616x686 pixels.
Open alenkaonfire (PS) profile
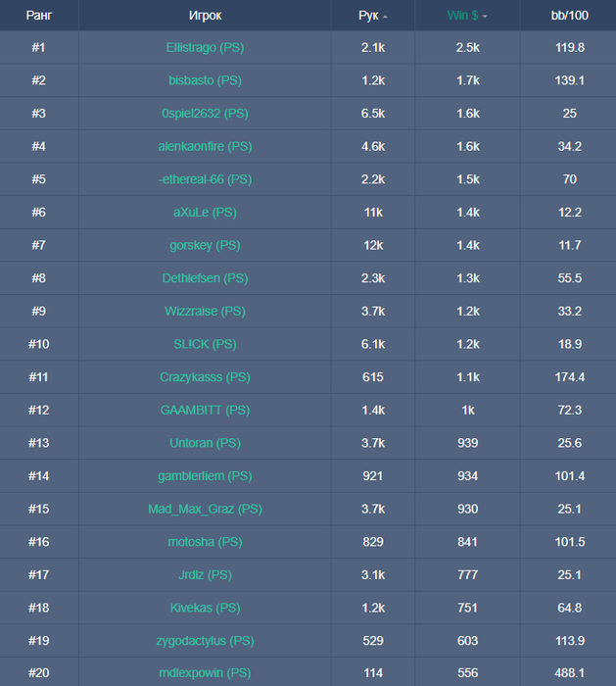205,147
